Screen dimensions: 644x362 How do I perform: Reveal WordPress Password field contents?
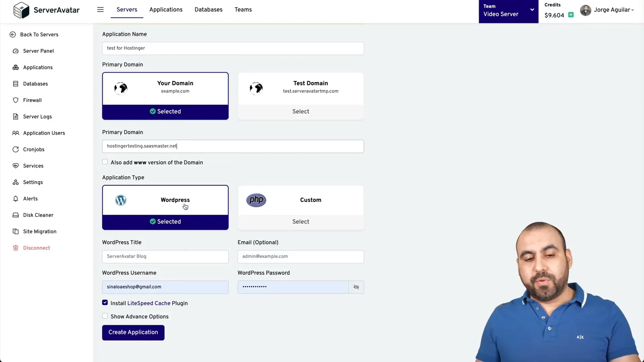(356, 287)
